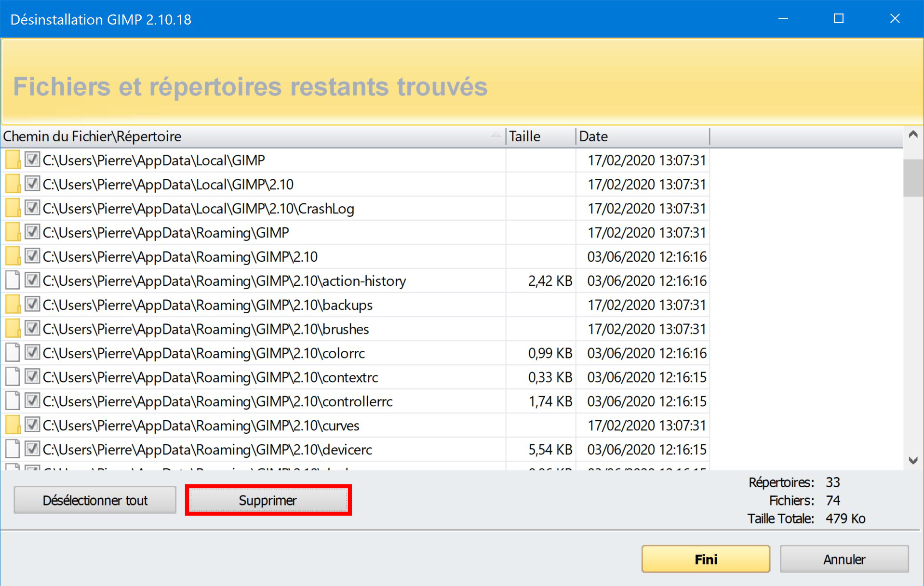Viewport: 924px width, 586px height.
Task: Click folder icon for brushes row
Action: pos(13,329)
